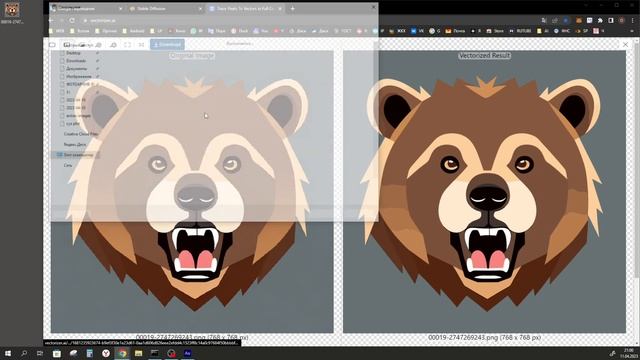Open the VK bookmark

[x=417, y=31]
